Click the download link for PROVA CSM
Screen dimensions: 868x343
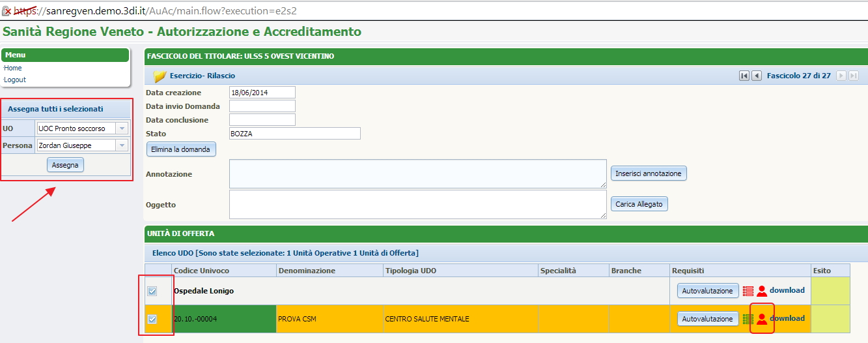click(x=787, y=318)
